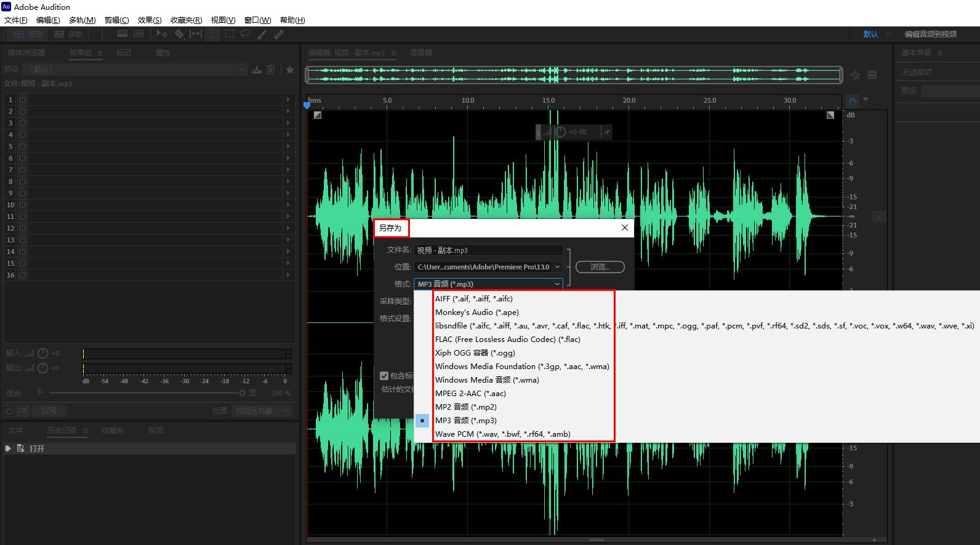
Task: Expand effect slot 3 arrow
Action: pos(287,123)
